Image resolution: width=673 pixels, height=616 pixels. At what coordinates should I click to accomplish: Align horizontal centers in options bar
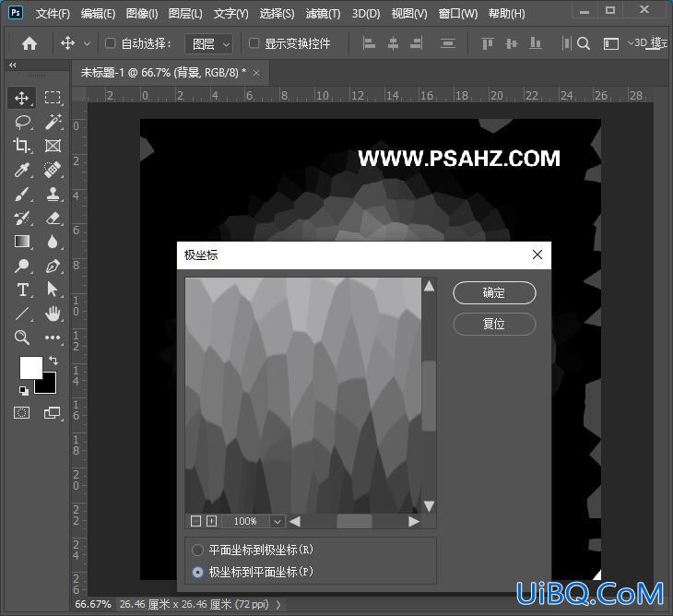point(393,43)
